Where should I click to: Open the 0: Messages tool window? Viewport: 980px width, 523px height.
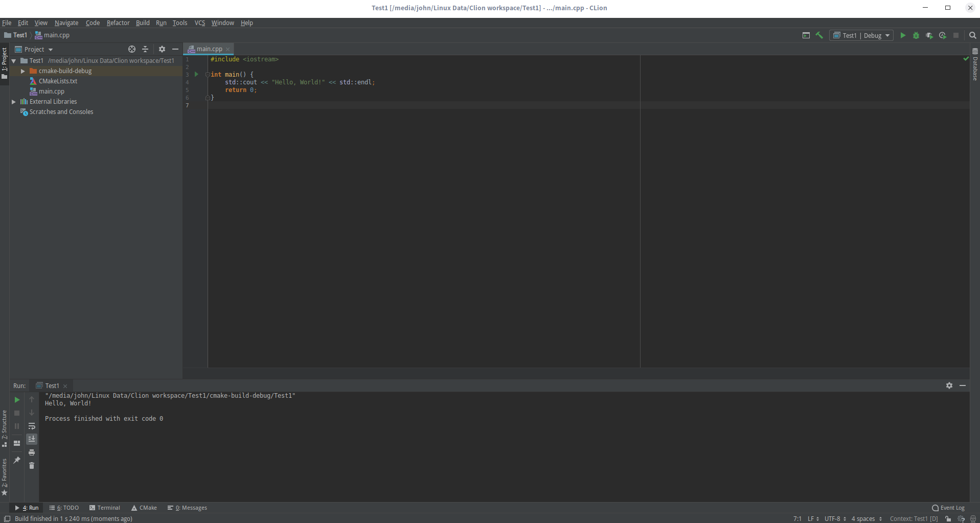[x=187, y=508]
